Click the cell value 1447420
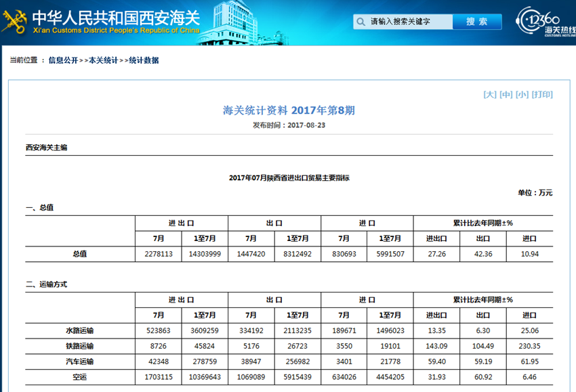Viewport: 576px width, 392px height. [251, 254]
